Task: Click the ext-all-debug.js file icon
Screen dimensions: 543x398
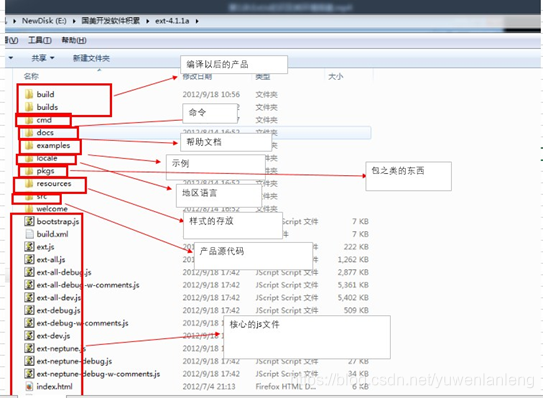Action: pyautogui.click(x=29, y=272)
